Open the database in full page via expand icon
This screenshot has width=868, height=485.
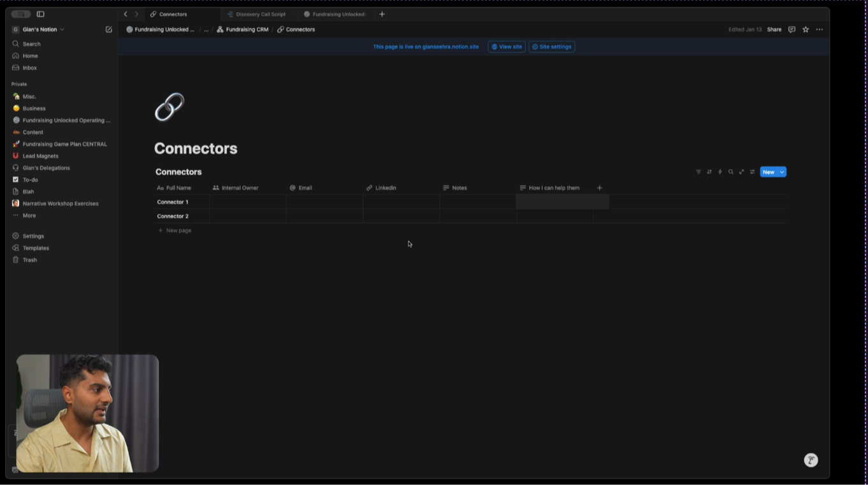click(742, 172)
